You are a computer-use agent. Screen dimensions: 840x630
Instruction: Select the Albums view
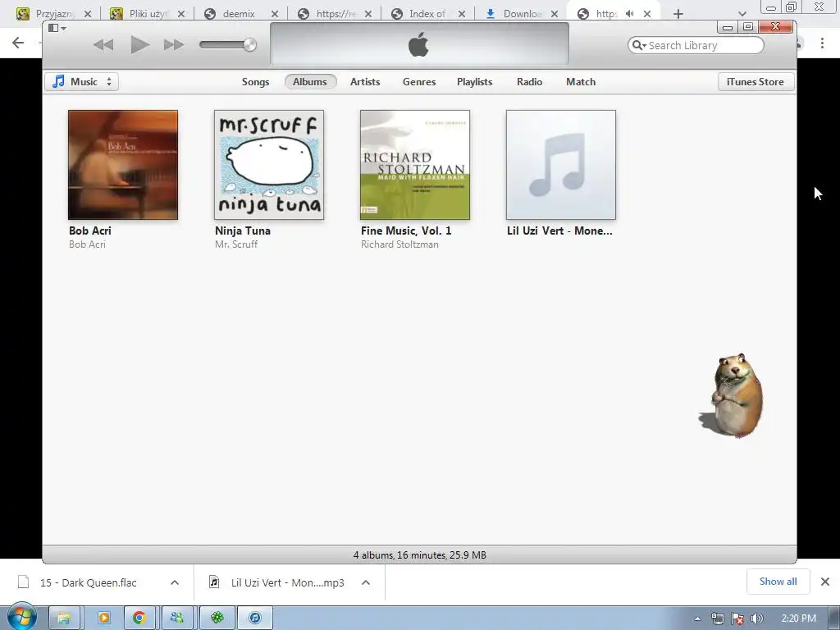310,82
